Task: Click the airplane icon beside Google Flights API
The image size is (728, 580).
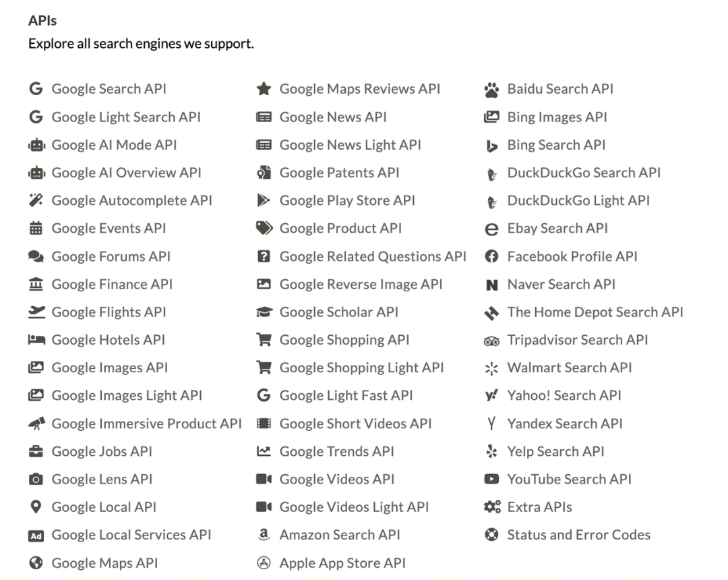Action: tap(36, 312)
